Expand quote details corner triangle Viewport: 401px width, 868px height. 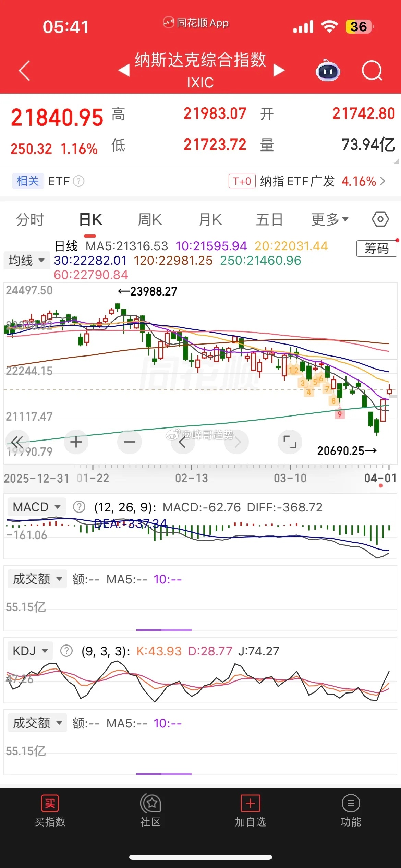tap(397, 161)
